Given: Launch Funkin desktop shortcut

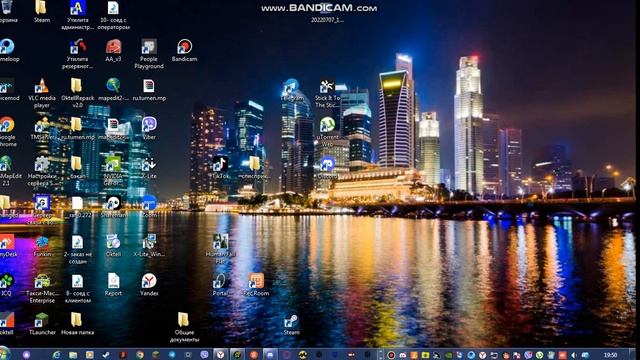Looking at the screenshot, I should coord(42,245).
